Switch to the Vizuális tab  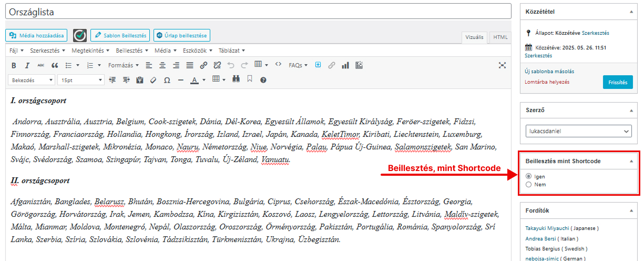point(475,37)
